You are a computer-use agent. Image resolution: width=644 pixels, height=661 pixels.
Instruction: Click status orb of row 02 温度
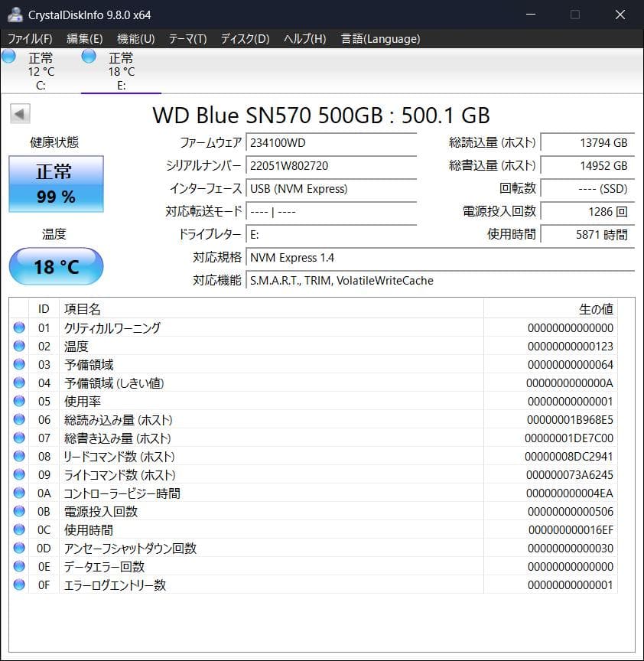pyautogui.click(x=19, y=346)
